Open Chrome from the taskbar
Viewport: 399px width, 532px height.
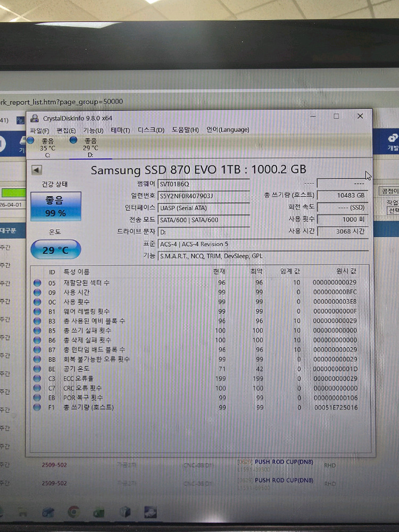pyautogui.click(x=74, y=512)
